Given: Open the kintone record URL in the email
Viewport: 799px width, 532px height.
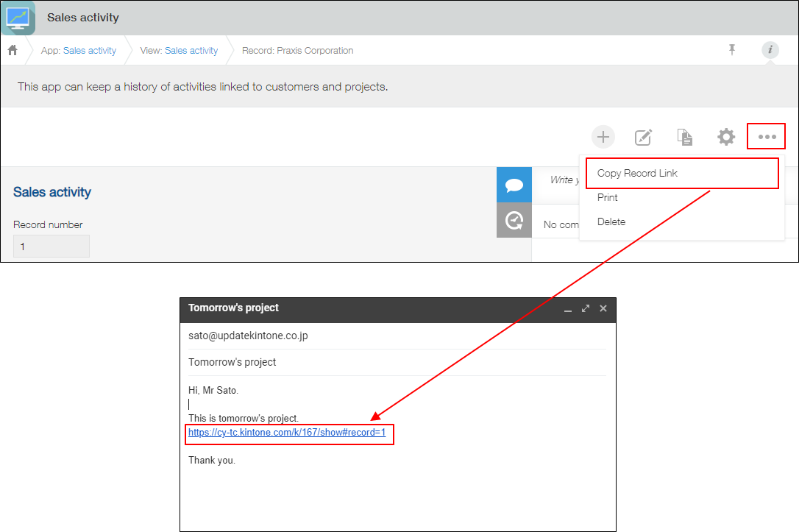Looking at the screenshot, I should (x=286, y=432).
